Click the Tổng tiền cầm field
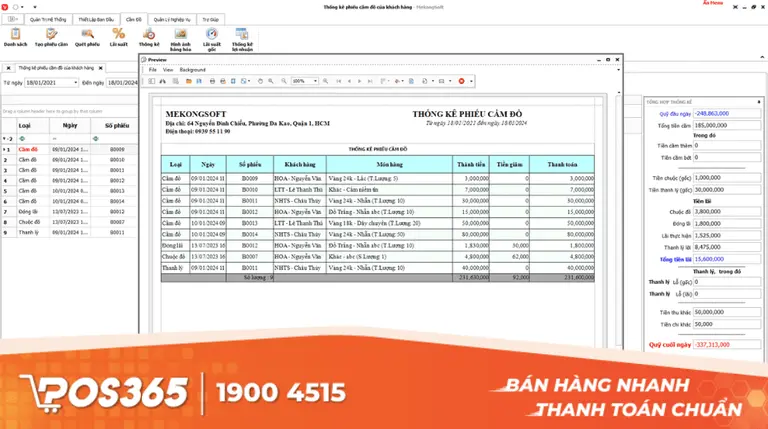Image resolution: width=768 pixels, height=429 pixels. click(x=727, y=125)
